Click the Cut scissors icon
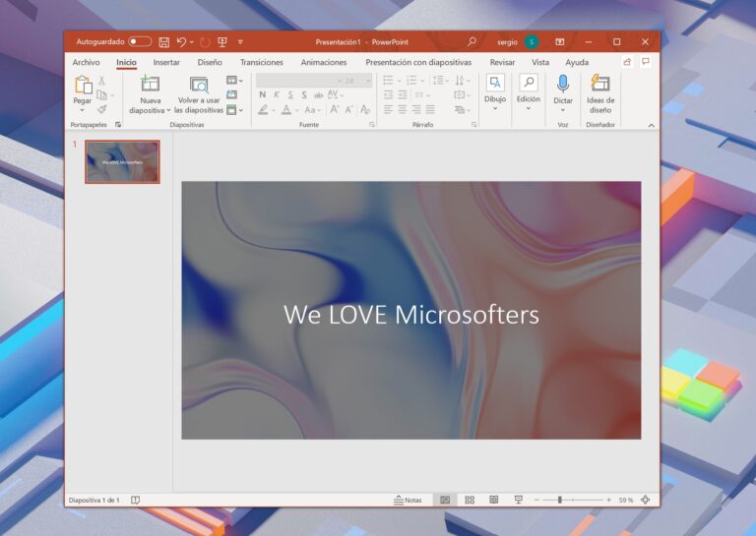This screenshot has width=756, height=536. 101,81
